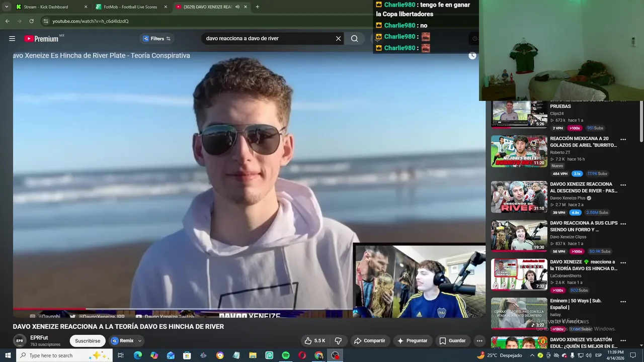Mute audio on the YouTube tab

237,7
